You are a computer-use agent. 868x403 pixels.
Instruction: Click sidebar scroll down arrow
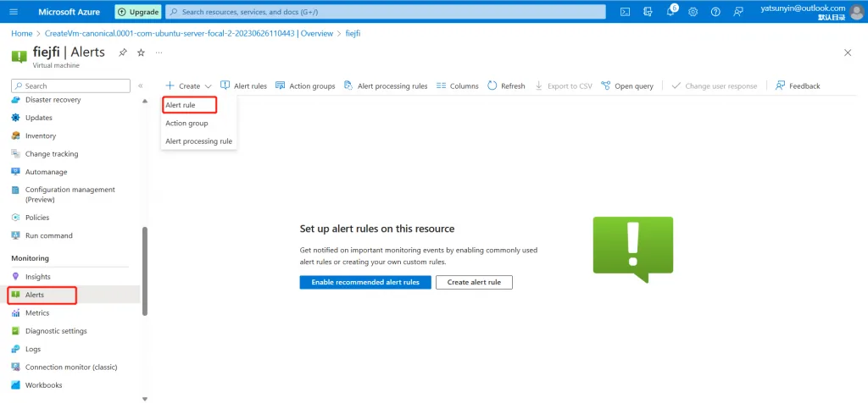tap(145, 398)
